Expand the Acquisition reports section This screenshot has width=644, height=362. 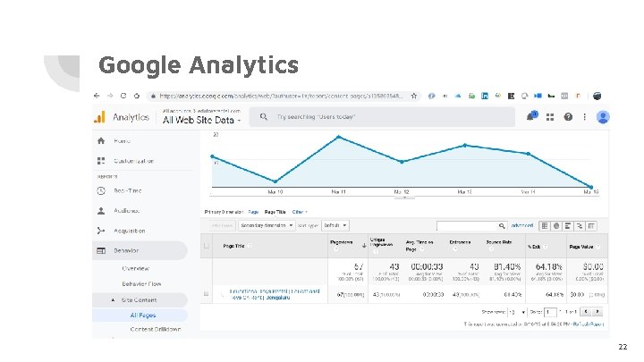click(x=130, y=231)
